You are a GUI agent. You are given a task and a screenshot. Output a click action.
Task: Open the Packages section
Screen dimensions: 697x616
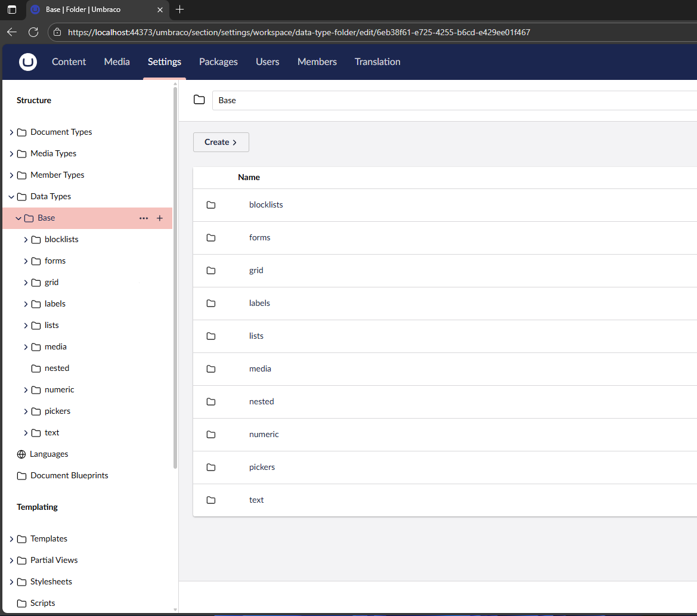(x=218, y=62)
